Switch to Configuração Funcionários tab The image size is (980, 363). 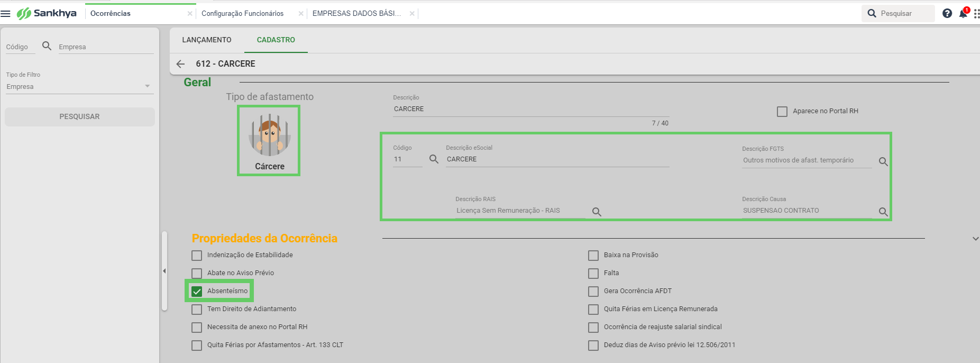coord(242,14)
